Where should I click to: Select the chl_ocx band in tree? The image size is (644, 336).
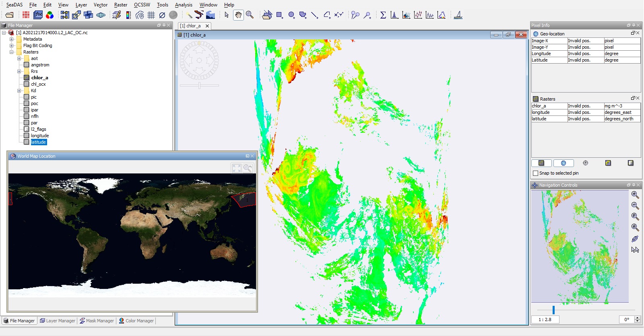(38, 84)
